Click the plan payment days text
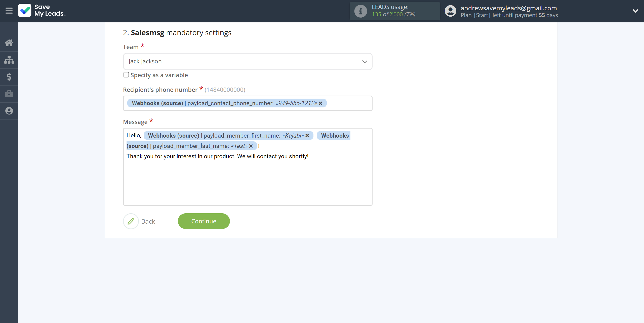 (x=509, y=15)
